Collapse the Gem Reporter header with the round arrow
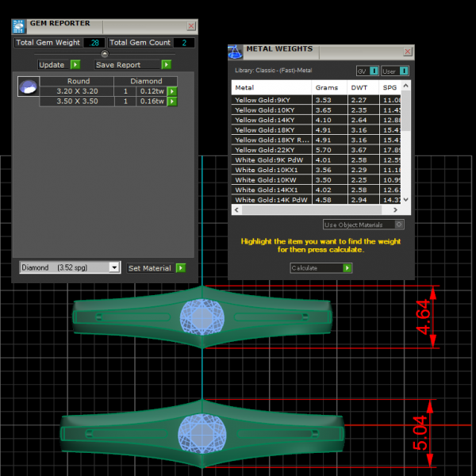Screen dimensions: 476x476 click(104, 54)
